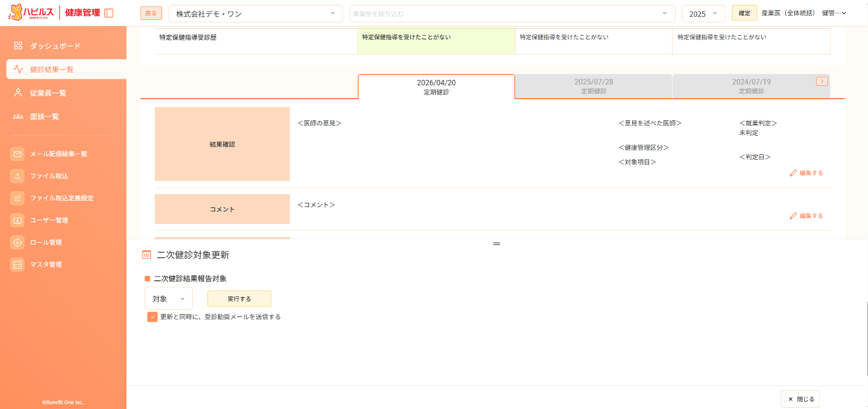
Task: Click the highlighted 特定保健指導を受けたことがない cell
Action: click(x=436, y=41)
